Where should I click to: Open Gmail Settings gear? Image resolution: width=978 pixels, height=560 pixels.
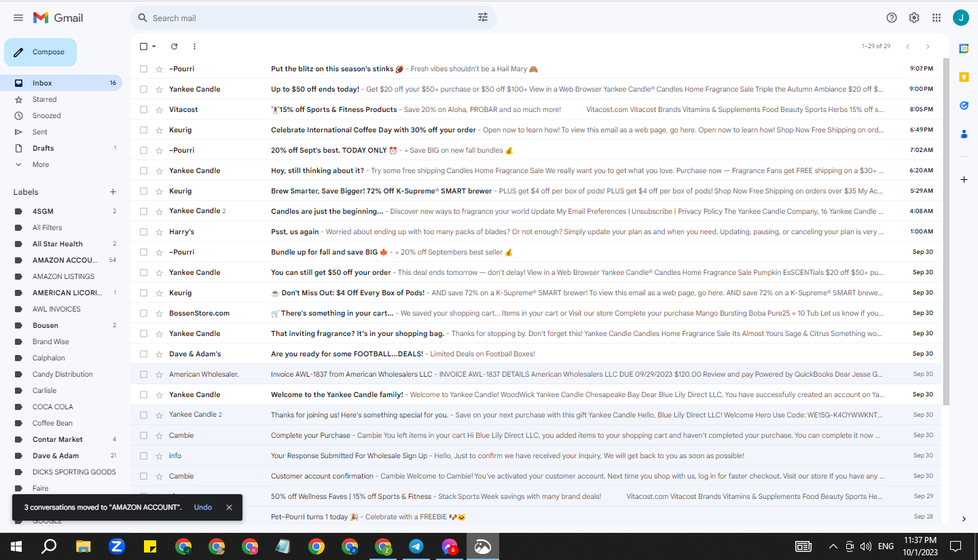tap(914, 18)
